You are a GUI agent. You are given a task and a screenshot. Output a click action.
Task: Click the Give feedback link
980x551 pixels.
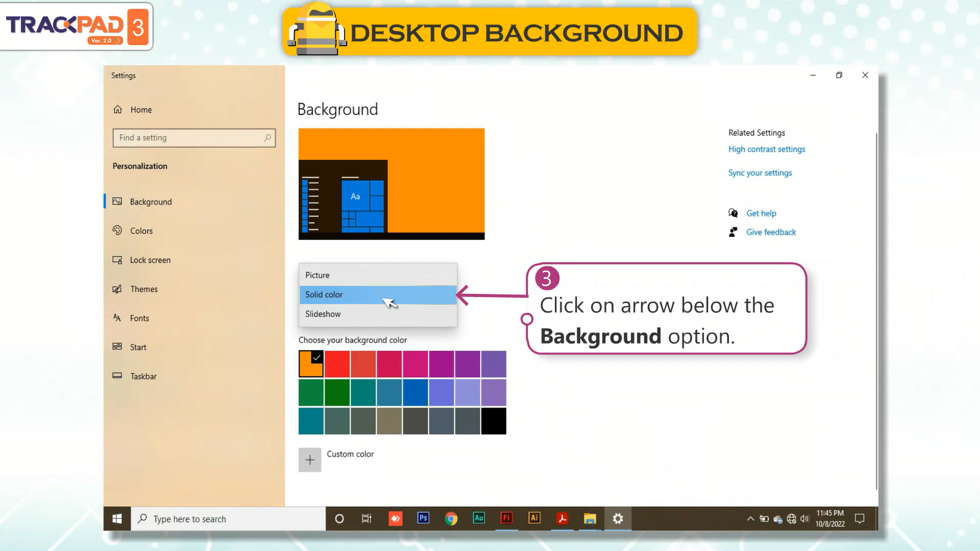pyautogui.click(x=771, y=232)
